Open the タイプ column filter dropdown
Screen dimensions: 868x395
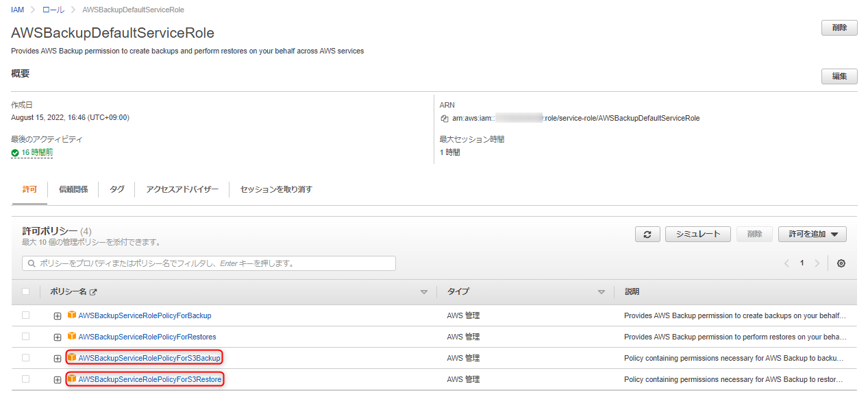coord(602,291)
